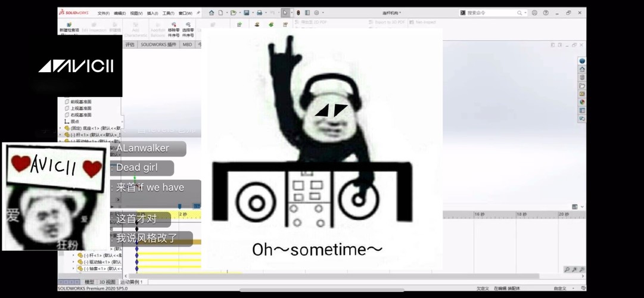Click the Net-Inspect button
644x298 pixels.
[x=422, y=22]
